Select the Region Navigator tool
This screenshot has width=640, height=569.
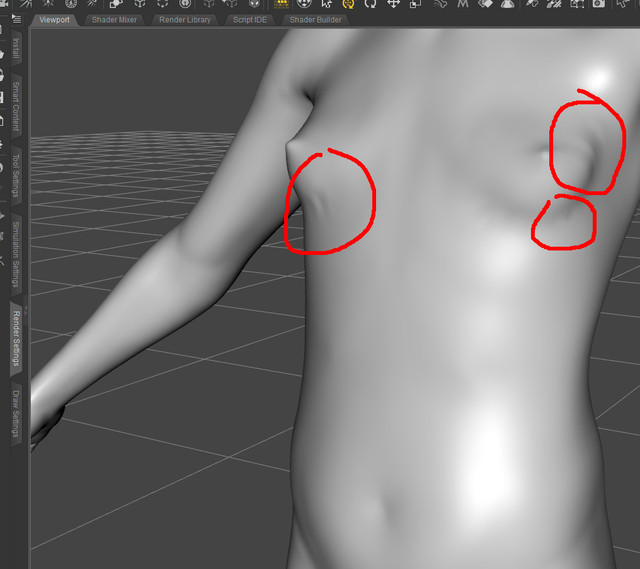pos(577,4)
